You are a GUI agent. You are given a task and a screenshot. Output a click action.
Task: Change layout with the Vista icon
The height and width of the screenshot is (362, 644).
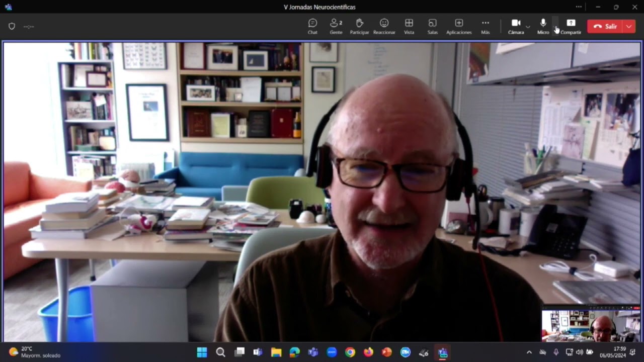409,26
